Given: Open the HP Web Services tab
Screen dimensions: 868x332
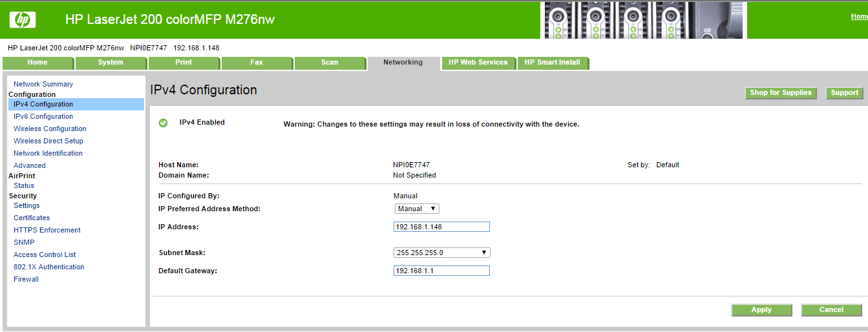Looking at the screenshot, I should 478,63.
